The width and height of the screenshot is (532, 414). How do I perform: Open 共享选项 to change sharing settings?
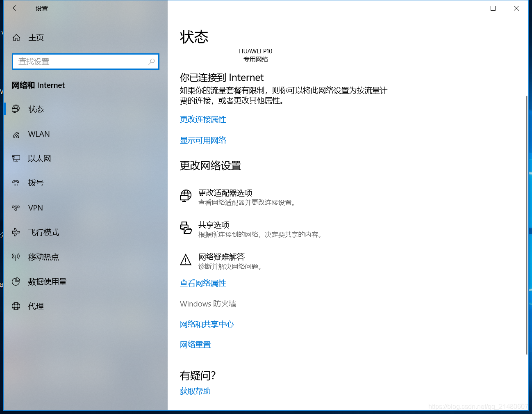tap(213, 225)
